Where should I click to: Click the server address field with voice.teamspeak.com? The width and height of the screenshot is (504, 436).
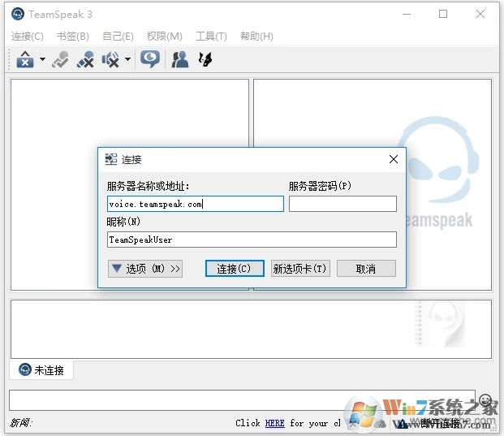tap(196, 204)
